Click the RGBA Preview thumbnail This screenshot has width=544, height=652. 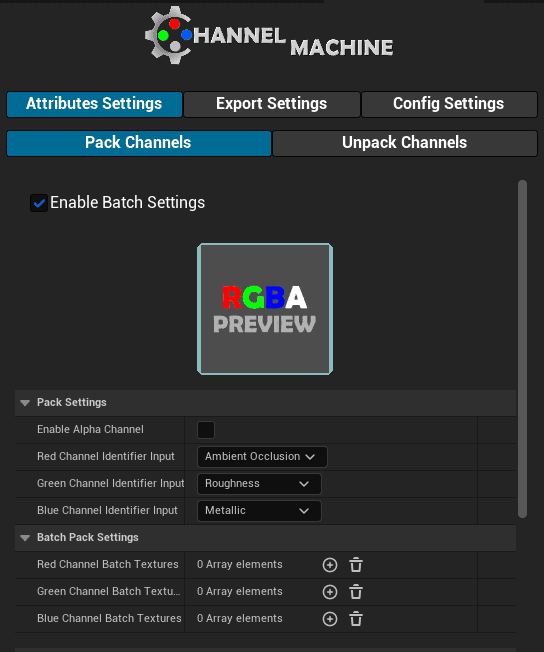[265, 309]
